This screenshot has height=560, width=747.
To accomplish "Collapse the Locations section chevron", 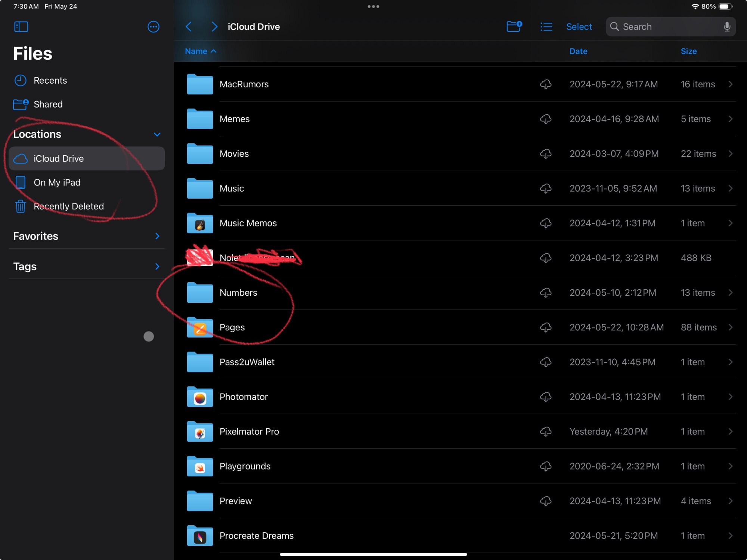I will [157, 134].
